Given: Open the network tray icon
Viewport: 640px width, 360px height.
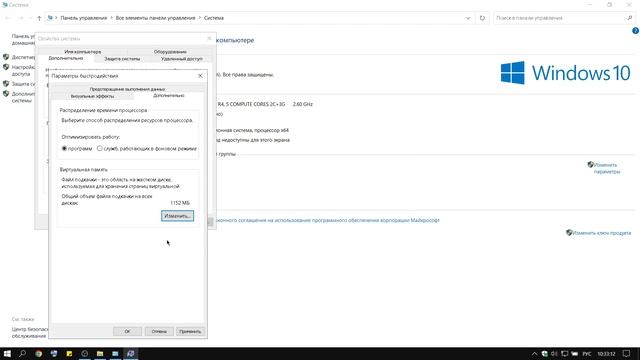Looking at the screenshot, I should pos(564,353).
